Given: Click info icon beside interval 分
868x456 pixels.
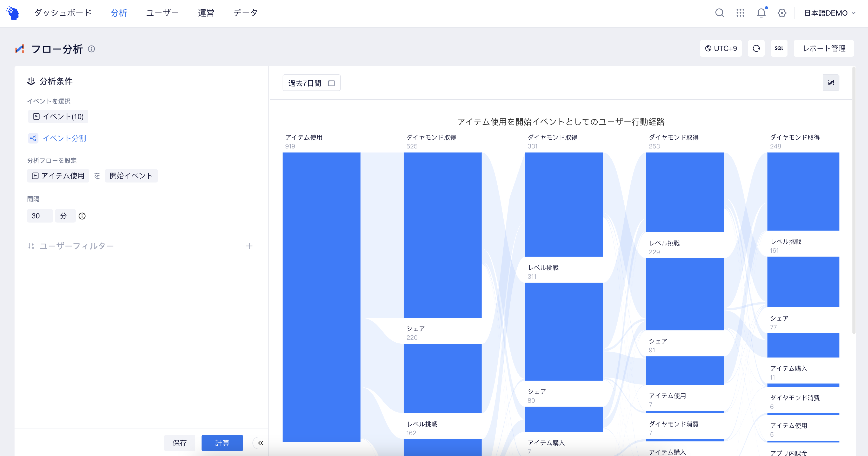Looking at the screenshot, I should (82, 216).
